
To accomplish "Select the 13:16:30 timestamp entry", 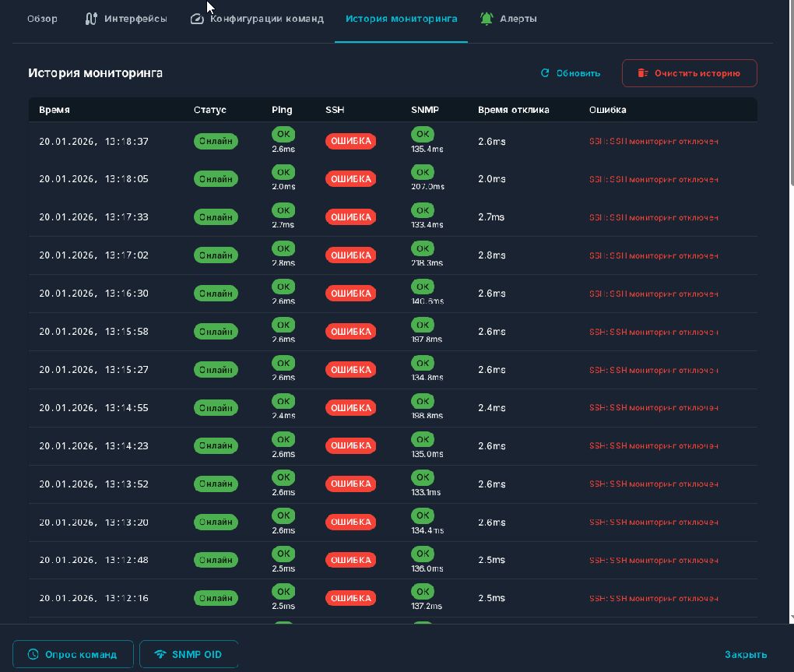I will coord(93,294).
